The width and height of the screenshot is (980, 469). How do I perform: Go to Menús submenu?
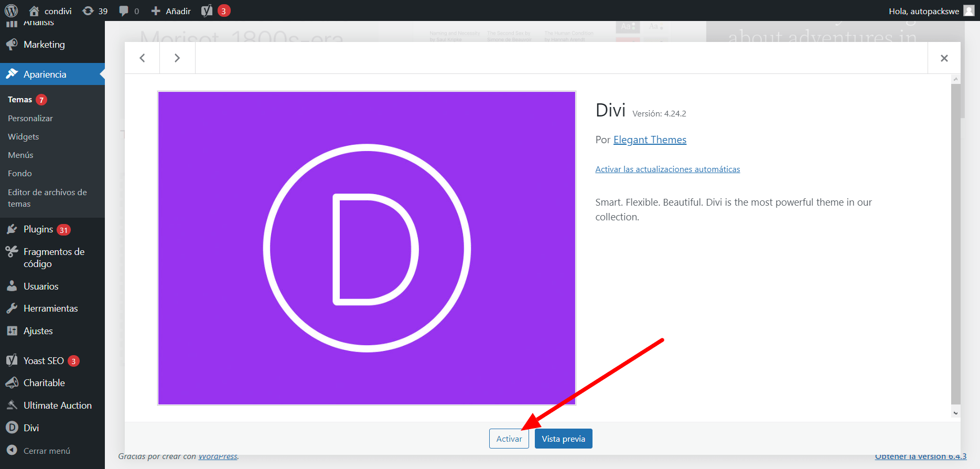point(20,155)
